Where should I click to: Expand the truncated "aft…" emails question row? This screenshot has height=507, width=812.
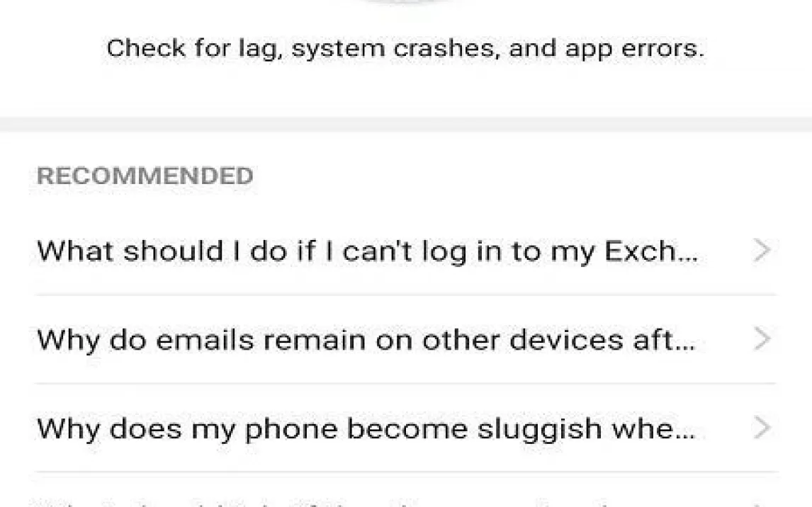(406, 340)
